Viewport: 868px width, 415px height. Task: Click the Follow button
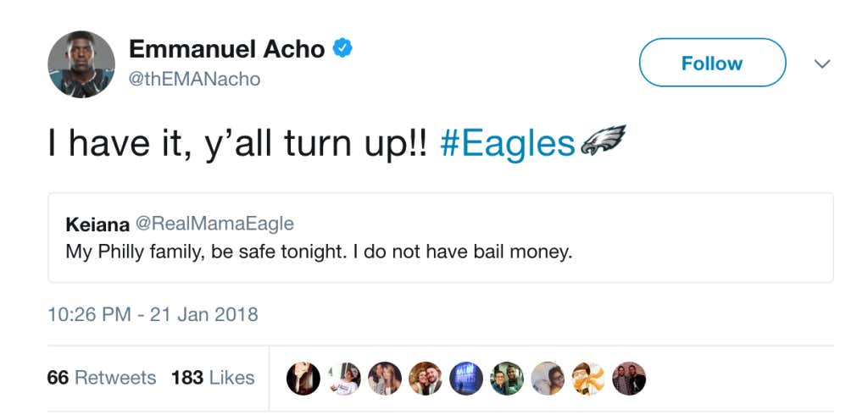(712, 63)
